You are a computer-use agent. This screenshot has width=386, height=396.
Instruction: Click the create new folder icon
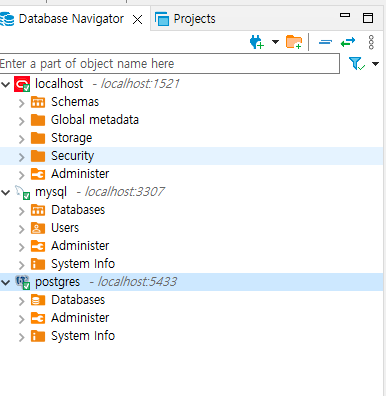(294, 42)
